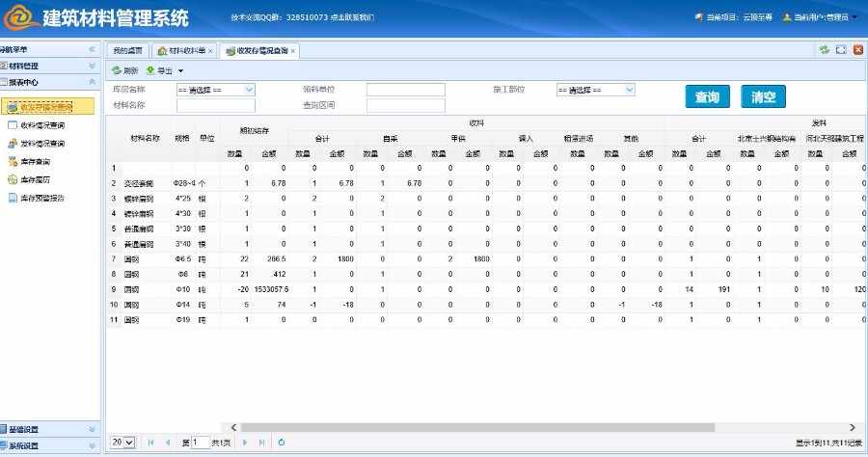Click the 发料情况查询 people icon

point(13,144)
